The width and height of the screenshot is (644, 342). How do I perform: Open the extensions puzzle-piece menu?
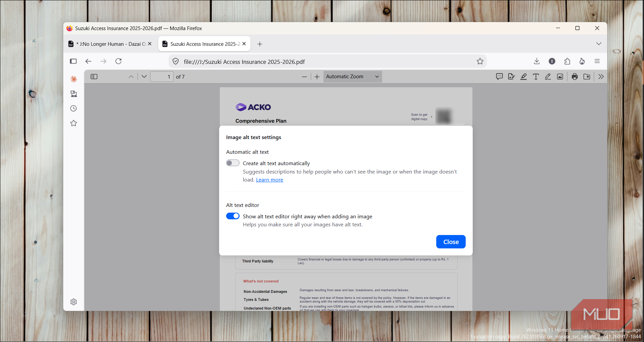point(567,61)
